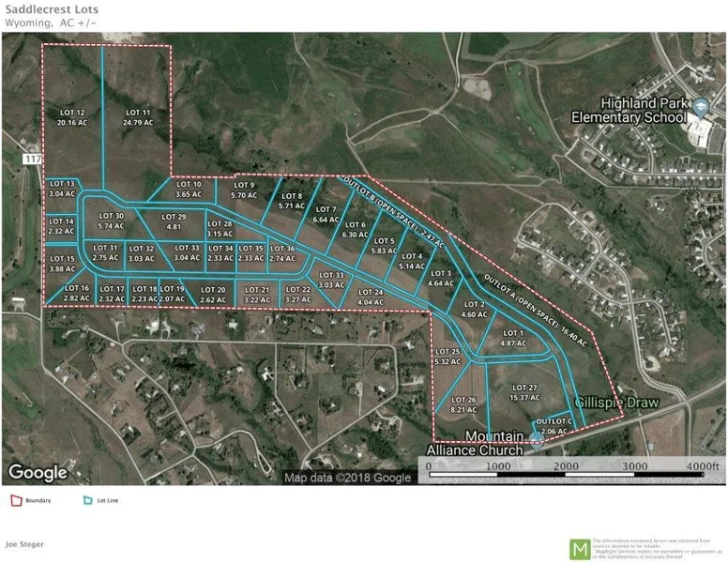Click the blue Lot Line legend symbol
Screen dimensions: 728x563
[87, 500]
